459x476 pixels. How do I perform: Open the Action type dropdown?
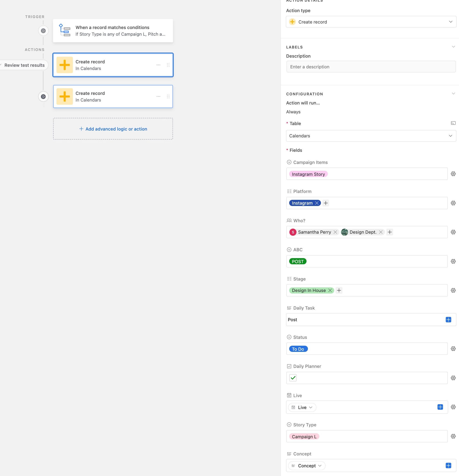[x=371, y=22]
